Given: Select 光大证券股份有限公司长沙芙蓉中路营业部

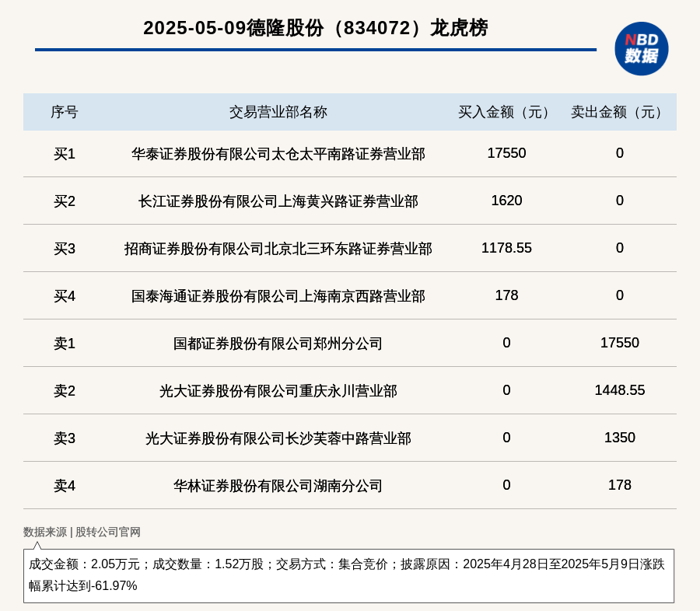Looking at the screenshot, I should pyautogui.click(x=278, y=438).
